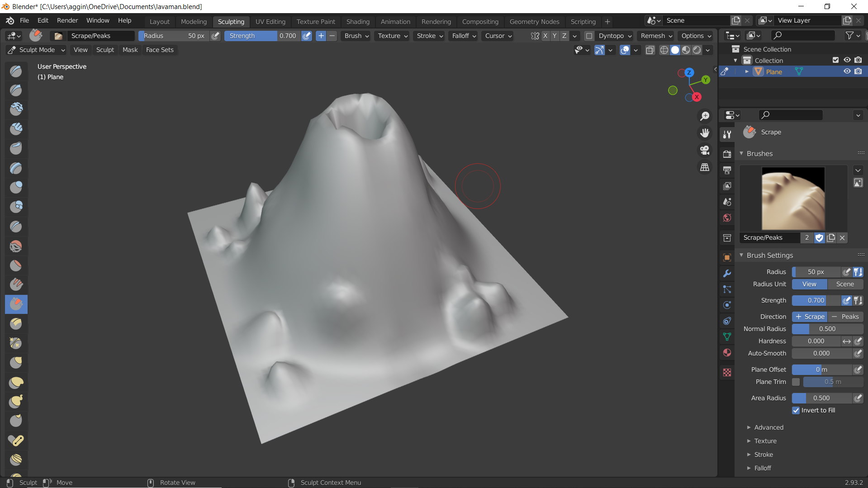Uncheck Collection exclude from view layer

(x=835, y=60)
